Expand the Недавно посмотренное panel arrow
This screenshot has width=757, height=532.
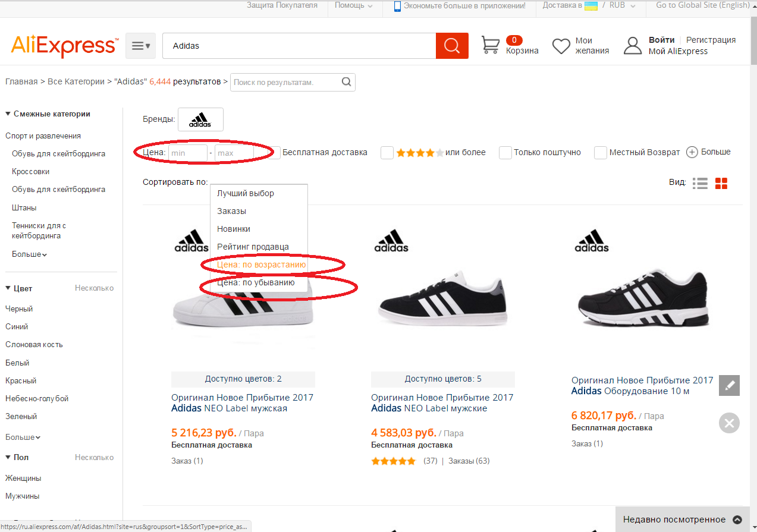(737, 520)
